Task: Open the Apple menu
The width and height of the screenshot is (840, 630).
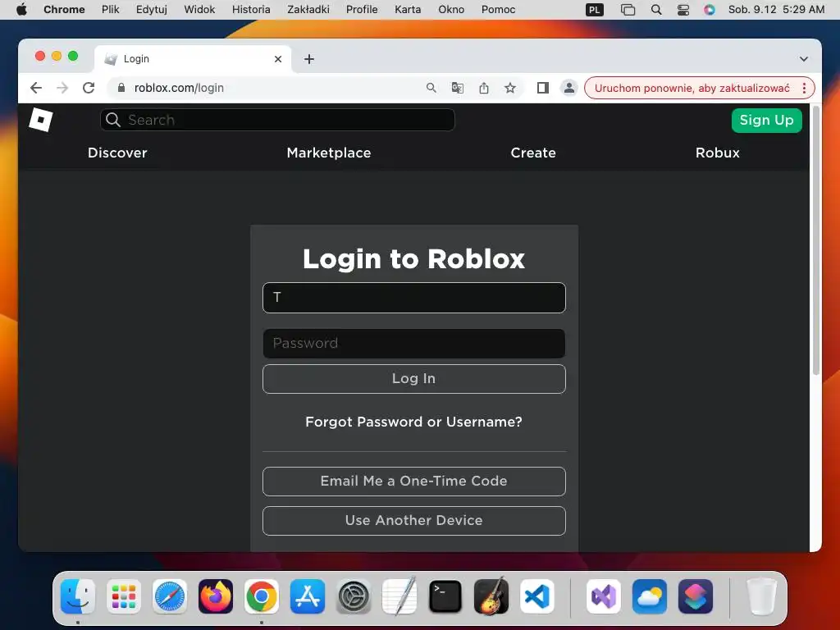Action: pyautogui.click(x=21, y=10)
